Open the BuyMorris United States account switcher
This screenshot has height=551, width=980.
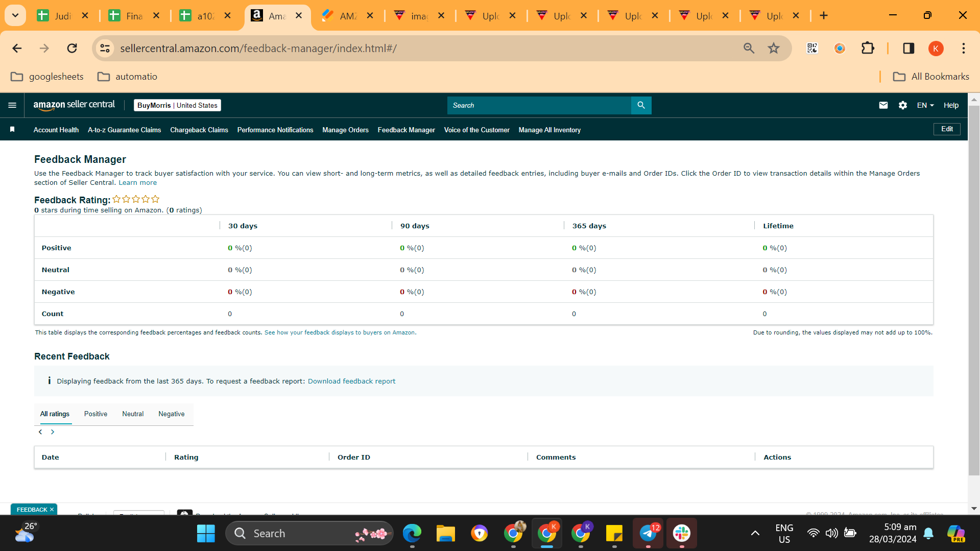pyautogui.click(x=177, y=105)
